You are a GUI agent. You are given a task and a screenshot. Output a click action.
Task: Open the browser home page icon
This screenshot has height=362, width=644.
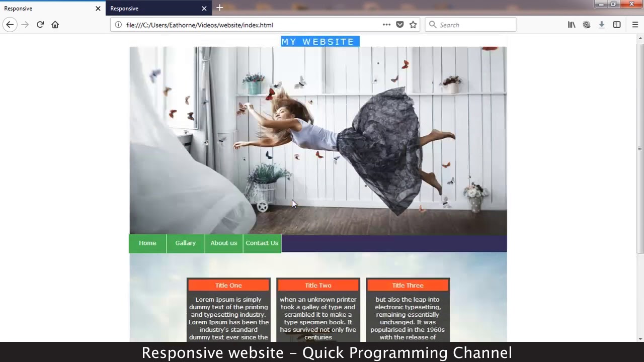tap(55, 25)
